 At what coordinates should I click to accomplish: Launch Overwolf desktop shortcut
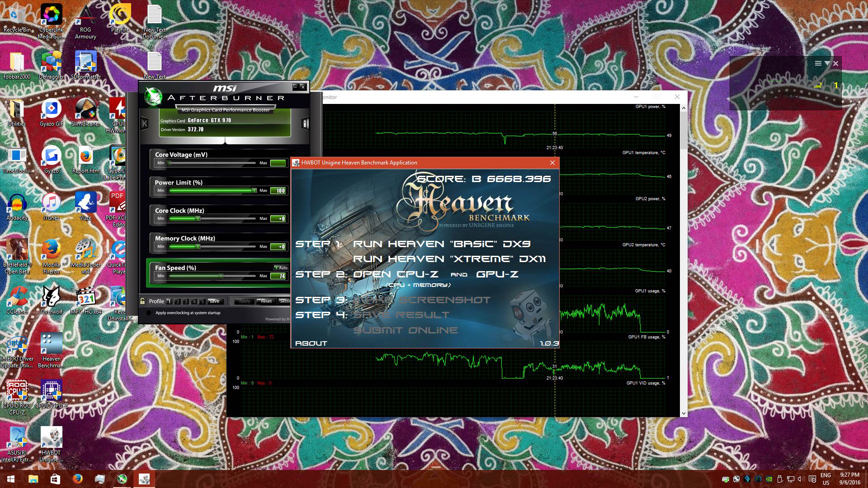51,301
